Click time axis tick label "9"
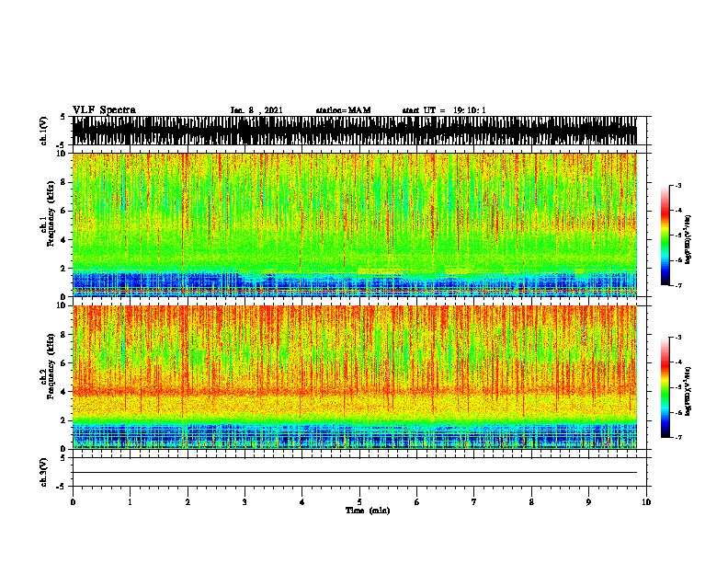Image resolution: width=728 pixels, height=563 pixels. pyautogui.click(x=588, y=502)
